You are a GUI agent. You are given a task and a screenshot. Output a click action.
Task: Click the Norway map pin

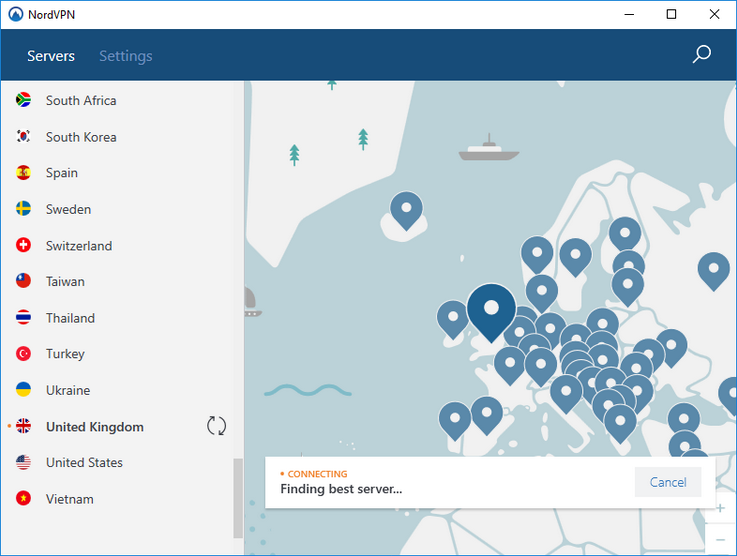537,255
